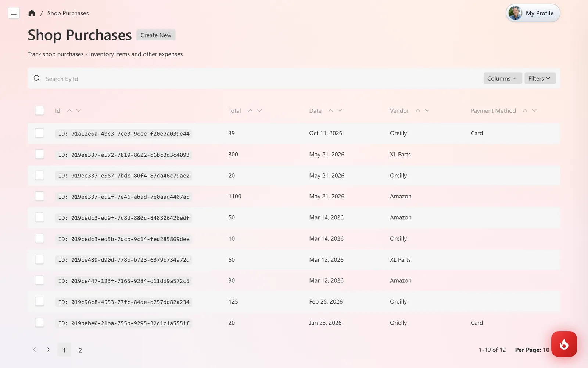Sort Vendor column descending arrow

(427, 110)
